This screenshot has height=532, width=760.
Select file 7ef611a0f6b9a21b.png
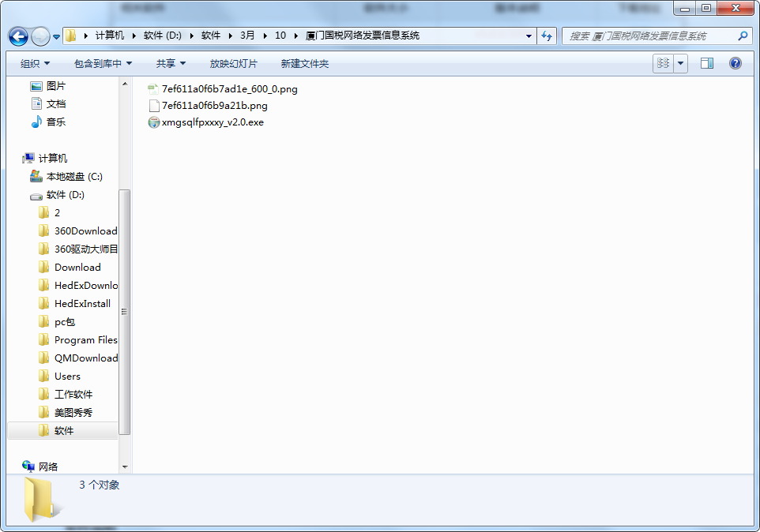click(x=214, y=106)
